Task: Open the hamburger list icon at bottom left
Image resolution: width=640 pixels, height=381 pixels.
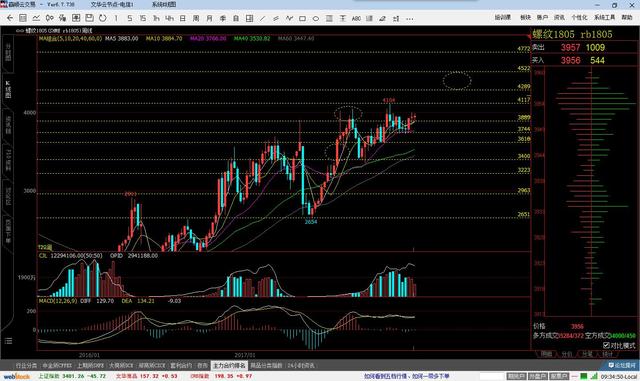Action: [8, 341]
